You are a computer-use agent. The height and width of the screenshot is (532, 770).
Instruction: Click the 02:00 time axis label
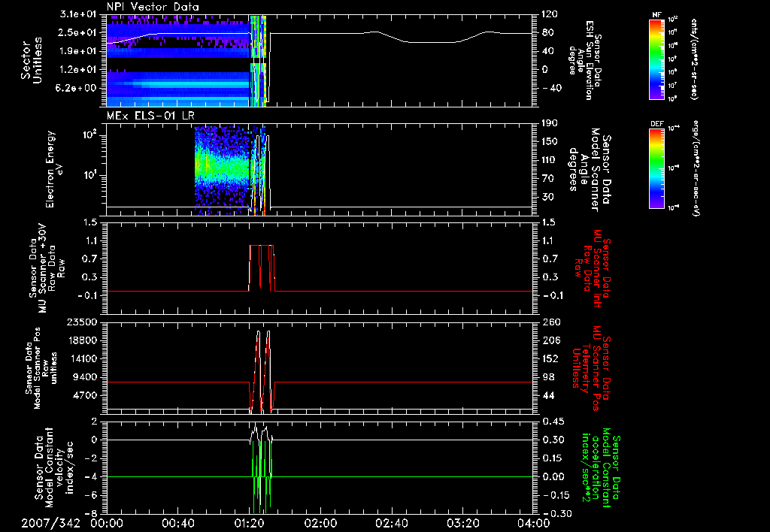coord(320,523)
